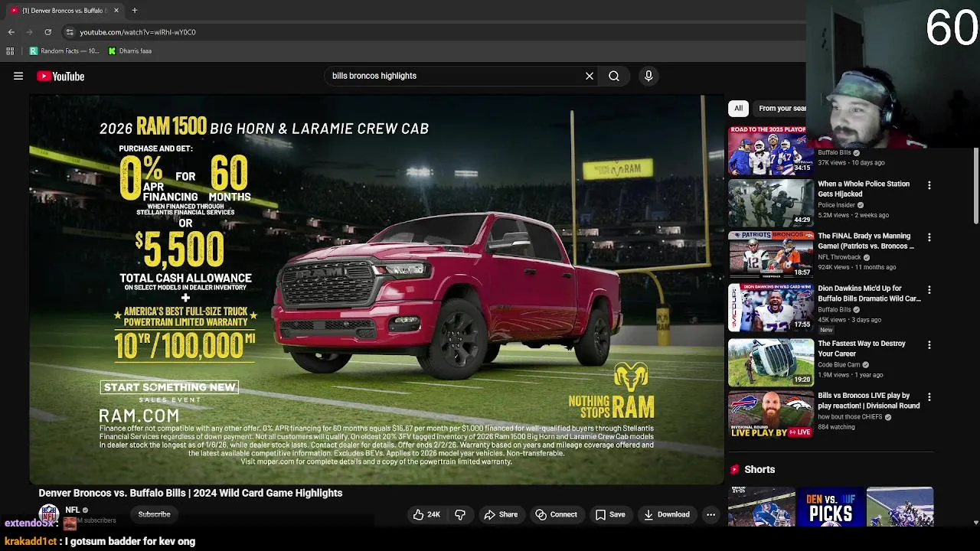This screenshot has width=980, height=551.
Task: Open the Connect button
Action: tap(556, 514)
